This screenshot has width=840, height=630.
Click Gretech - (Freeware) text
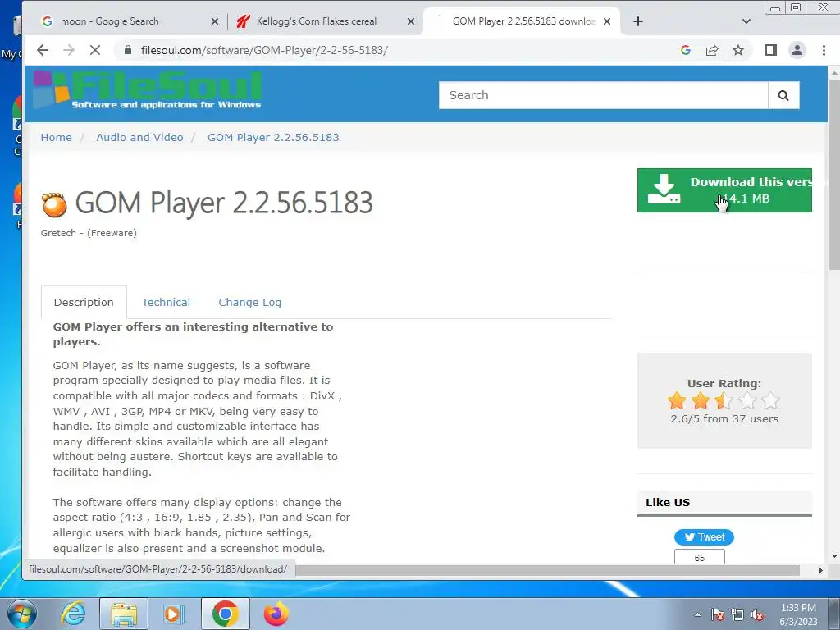click(x=89, y=233)
